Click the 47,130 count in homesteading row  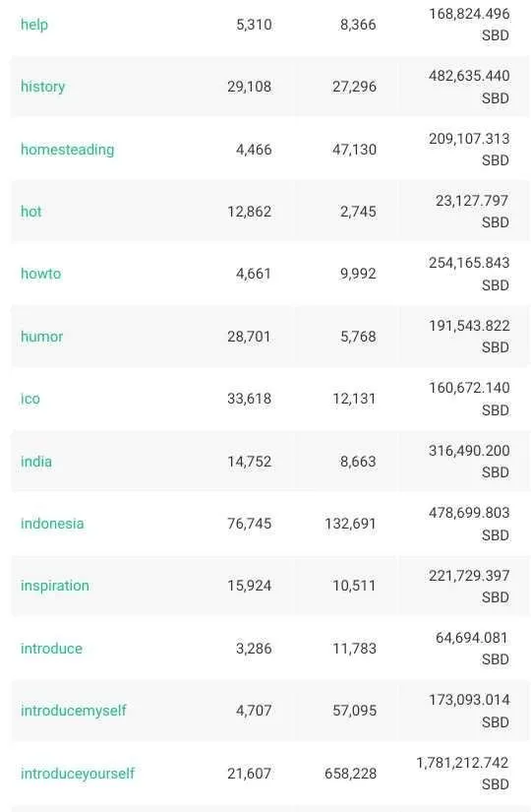click(355, 150)
